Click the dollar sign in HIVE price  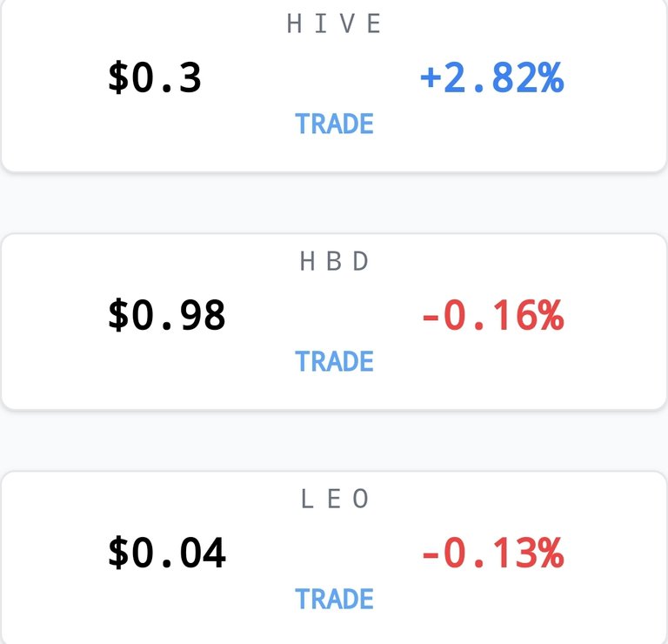coord(118,77)
